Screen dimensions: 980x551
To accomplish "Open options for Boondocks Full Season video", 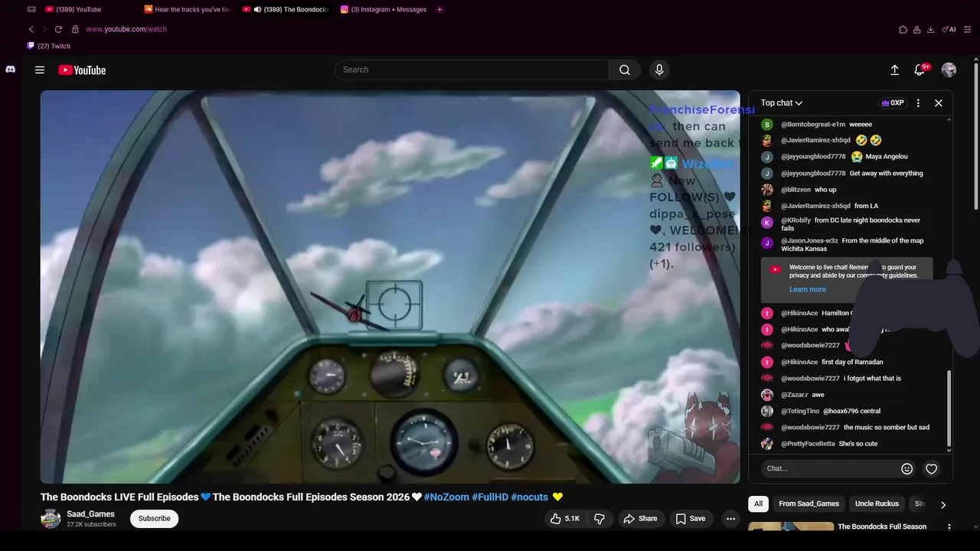I will [x=949, y=527].
